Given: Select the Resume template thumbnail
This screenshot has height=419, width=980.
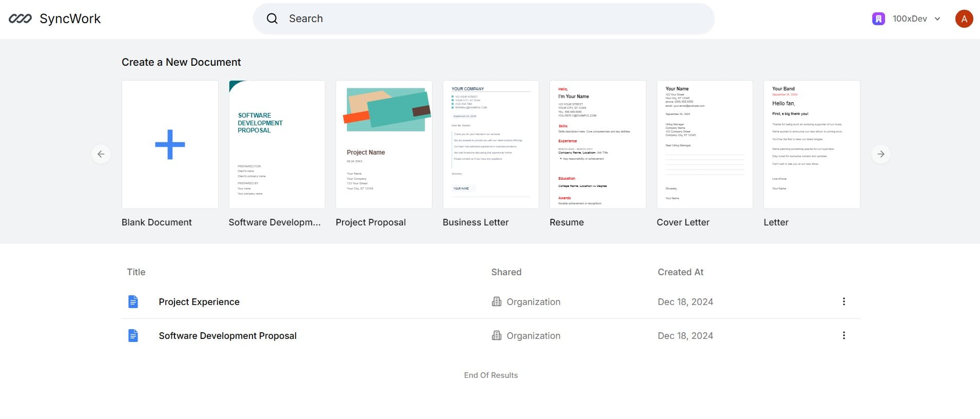Looking at the screenshot, I should pyautogui.click(x=598, y=144).
